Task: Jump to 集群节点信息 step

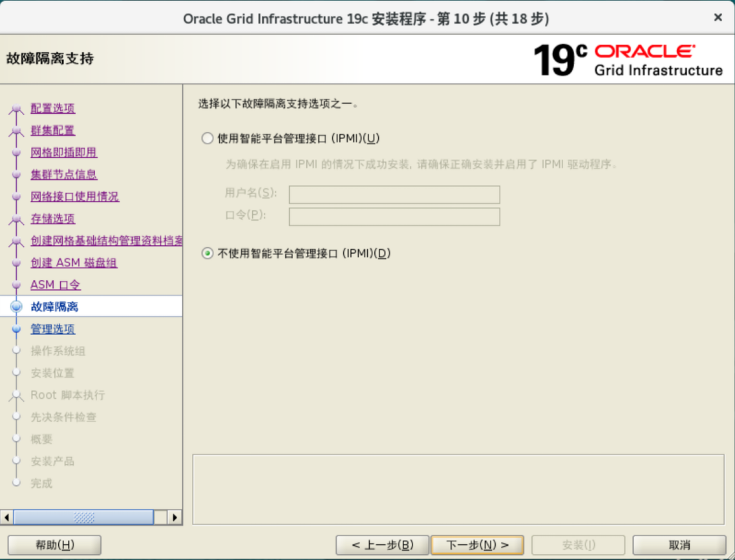Action: pyautogui.click(x=63, y=175)
